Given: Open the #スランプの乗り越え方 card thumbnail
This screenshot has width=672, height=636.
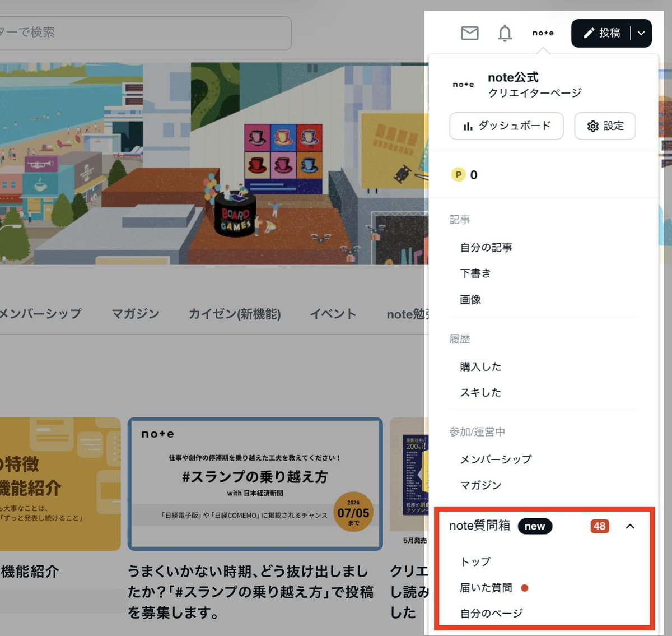Looking at the screenshot, I should [x=255, y=484].
